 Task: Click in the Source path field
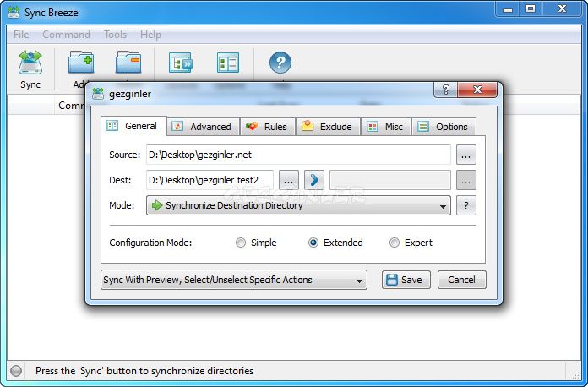click(298, 155)
